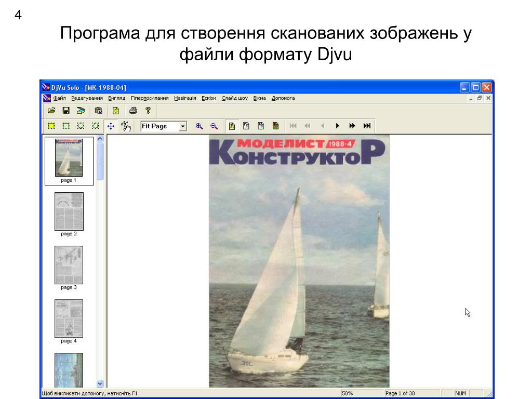
Task: Click the Save floppy disk icon
Action: click(66, 111)
